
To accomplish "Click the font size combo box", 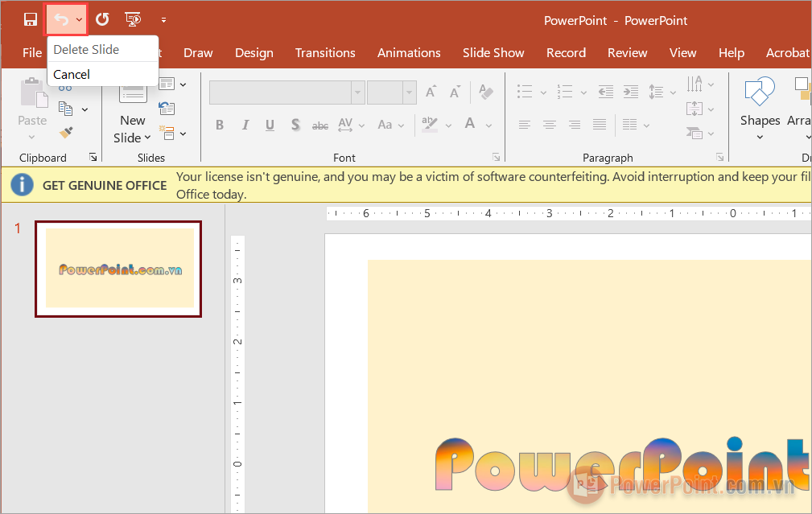I will 391,93.
